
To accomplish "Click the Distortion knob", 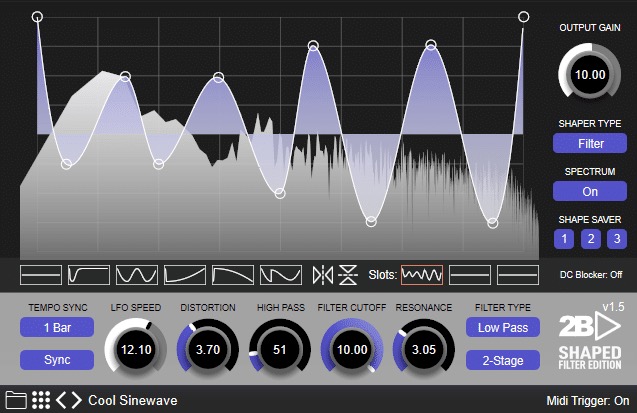I will pyautogui.click(x=208, y=349).
